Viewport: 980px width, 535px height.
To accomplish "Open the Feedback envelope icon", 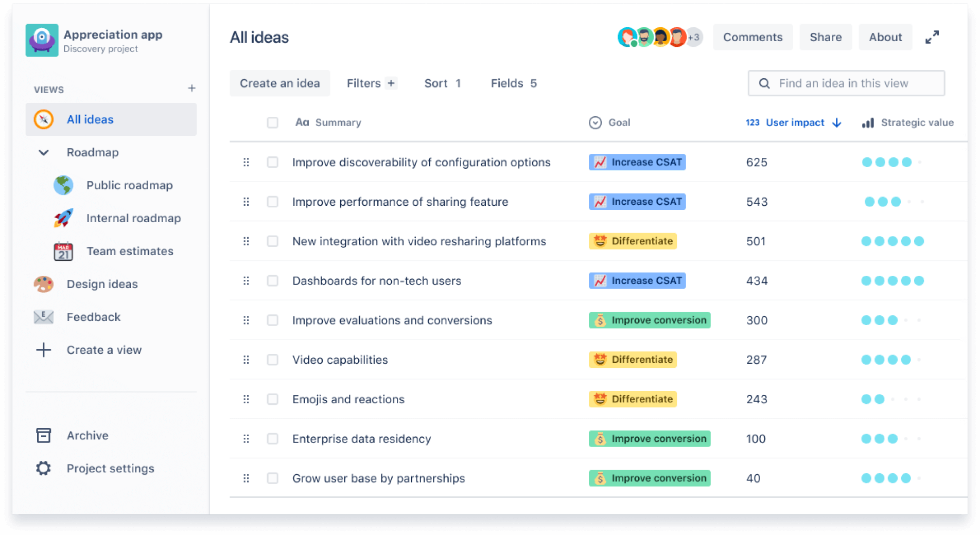I will [x=43, y=317].
